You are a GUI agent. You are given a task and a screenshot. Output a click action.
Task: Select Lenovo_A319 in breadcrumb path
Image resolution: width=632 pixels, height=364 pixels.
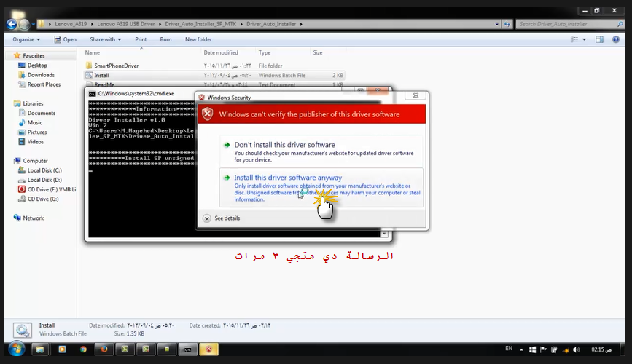pyautogui.click(x=71, y=24)
